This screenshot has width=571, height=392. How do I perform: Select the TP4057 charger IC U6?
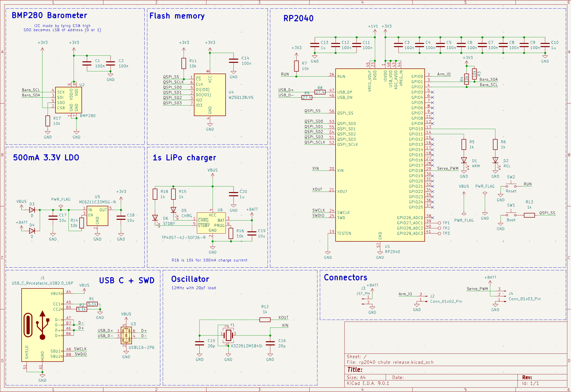211,223
